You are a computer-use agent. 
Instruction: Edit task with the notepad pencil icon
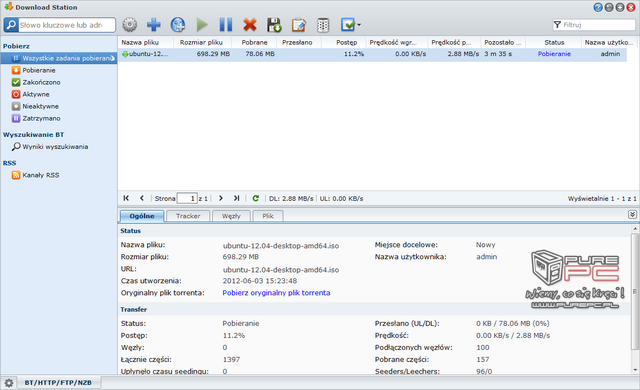click(x=299, y=25)
